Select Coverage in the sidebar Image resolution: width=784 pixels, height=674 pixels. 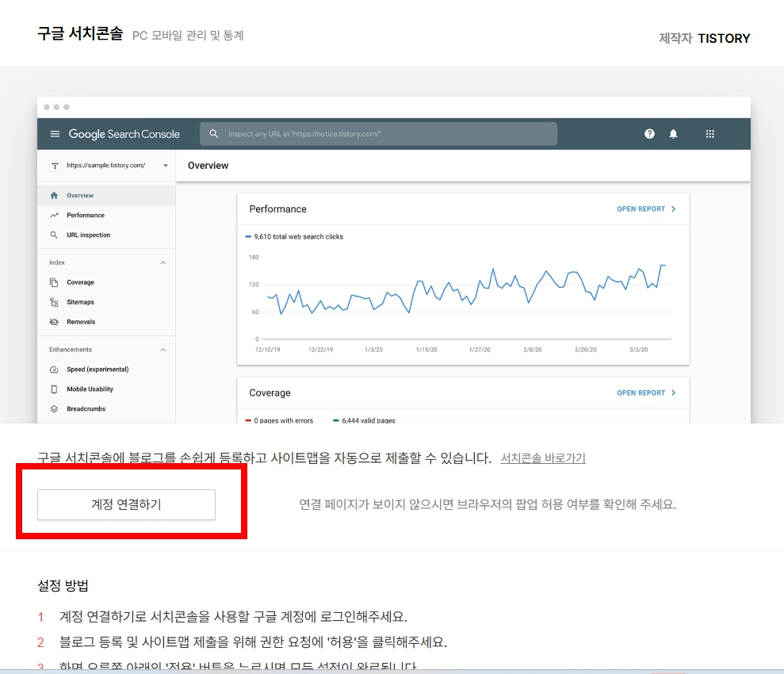coord(106,282)
